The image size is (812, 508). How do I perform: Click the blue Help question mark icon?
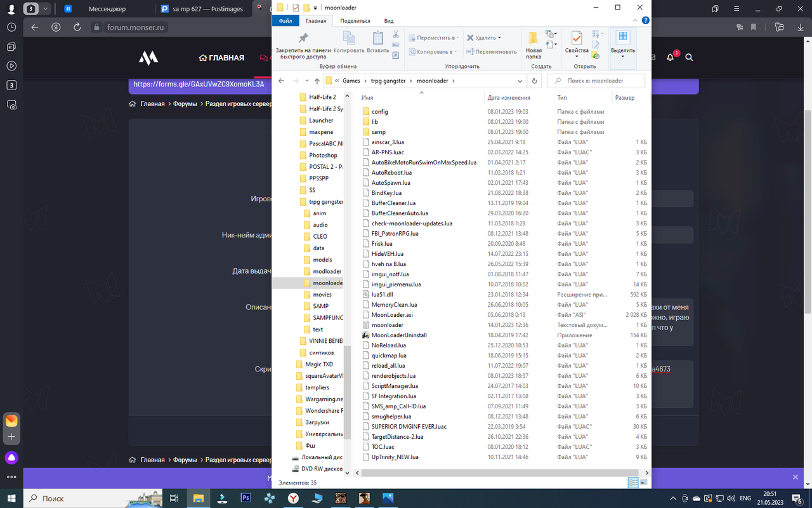click(x=645, y=20)
